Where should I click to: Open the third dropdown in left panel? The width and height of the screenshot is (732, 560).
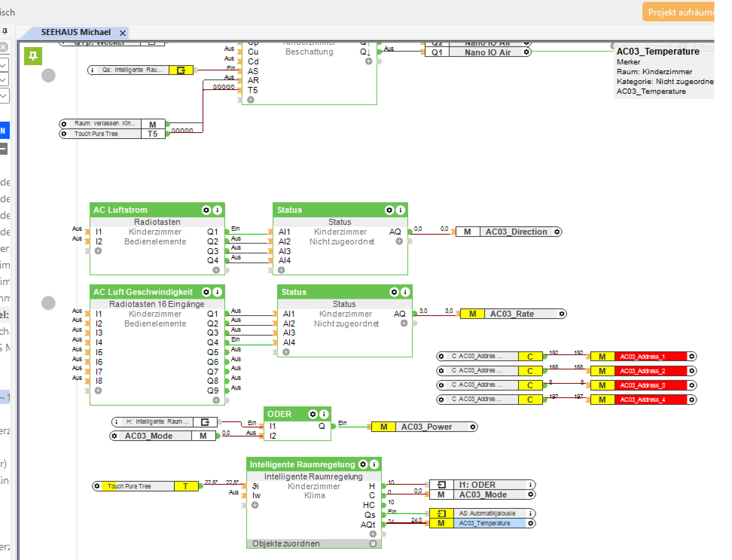pyautogui.click(x=4, y=96)
